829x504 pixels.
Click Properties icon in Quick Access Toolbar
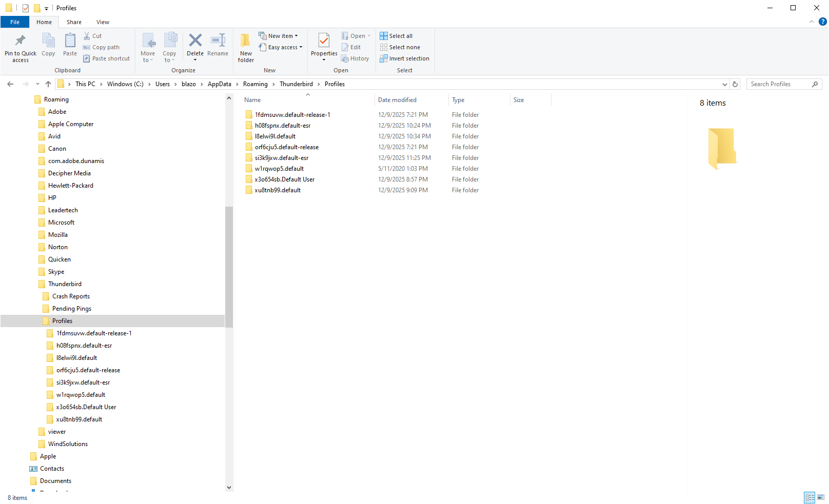click(x=25, y=8)
